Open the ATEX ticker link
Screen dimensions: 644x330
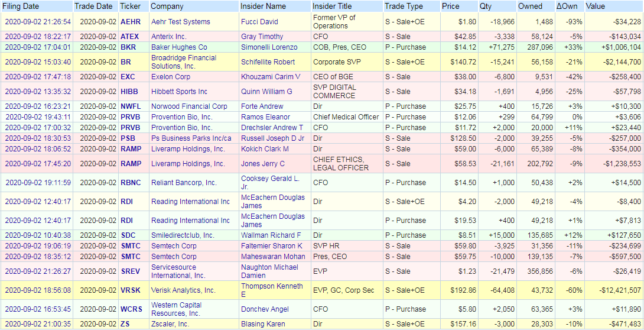click(130, 37)
